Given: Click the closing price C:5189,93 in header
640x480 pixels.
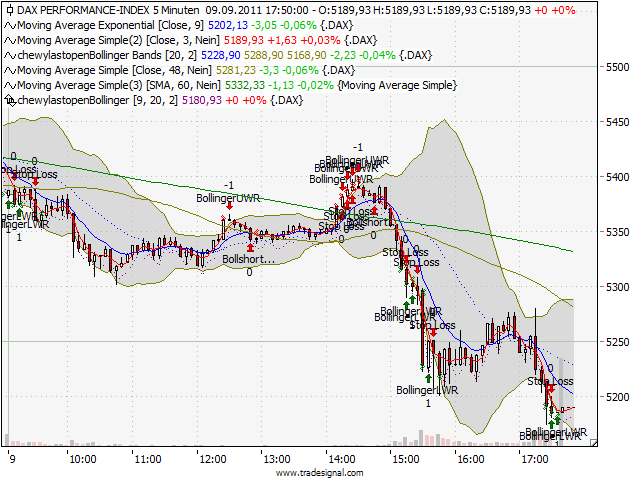Looking at the screenshot, I should pos(505,10).
